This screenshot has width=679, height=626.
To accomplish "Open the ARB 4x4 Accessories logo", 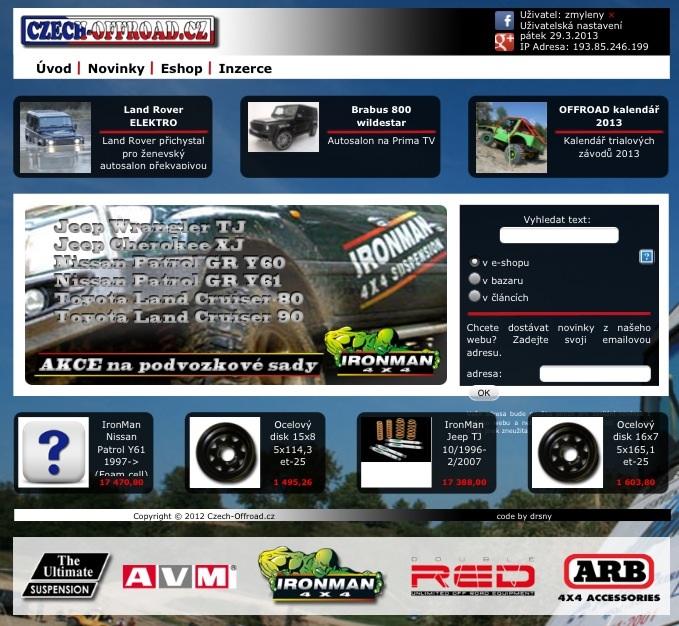I will click(609, 578).
